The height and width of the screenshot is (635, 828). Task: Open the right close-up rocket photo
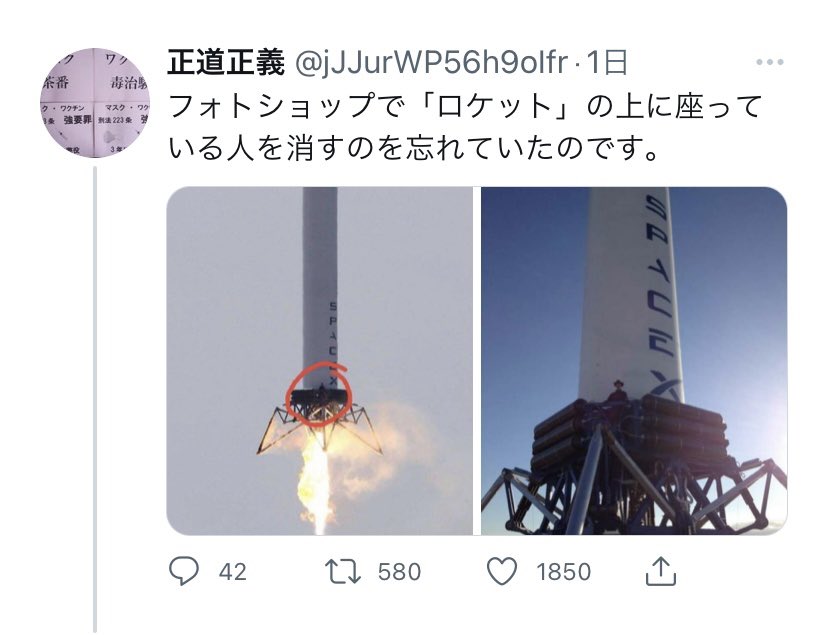pyautogui.click(x=634, y=361)
